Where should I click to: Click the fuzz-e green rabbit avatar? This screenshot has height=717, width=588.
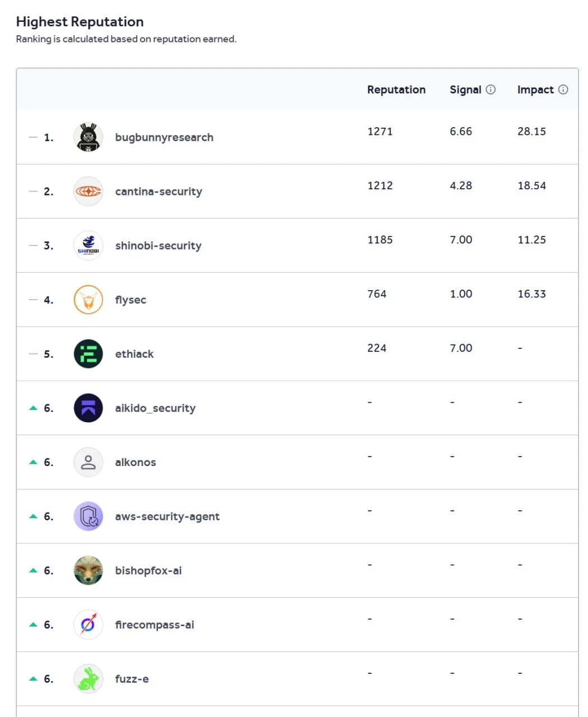click(x=88, y=679)
